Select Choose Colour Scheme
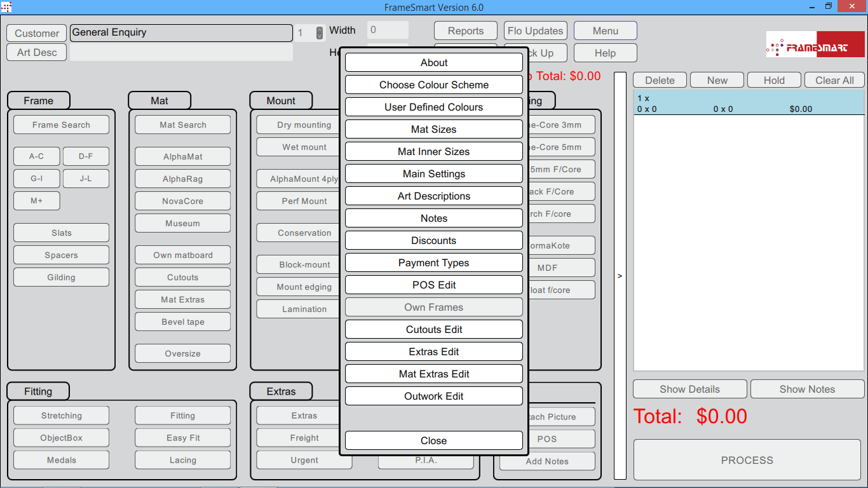The image size is (868, 488). click(x=434, y=85)
